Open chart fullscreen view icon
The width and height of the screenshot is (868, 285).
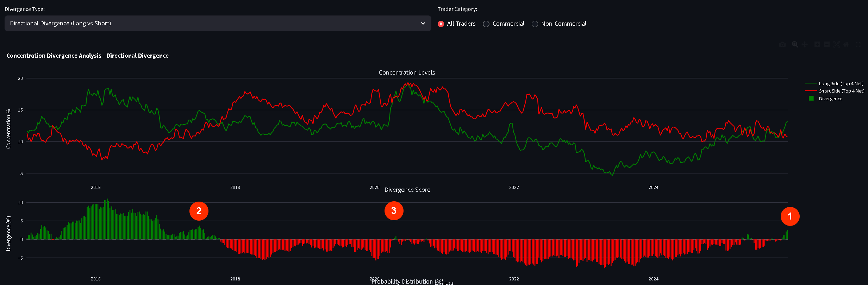[x=858, y=45]
